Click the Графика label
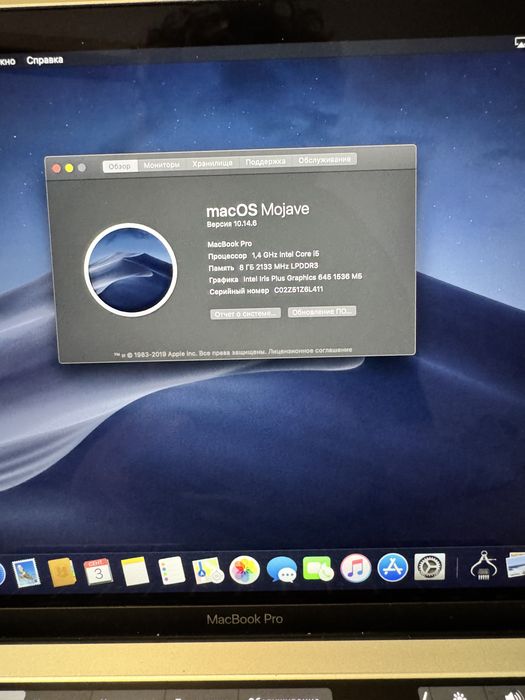This screenshot has height=700, width=525. (x=224, y=279)
